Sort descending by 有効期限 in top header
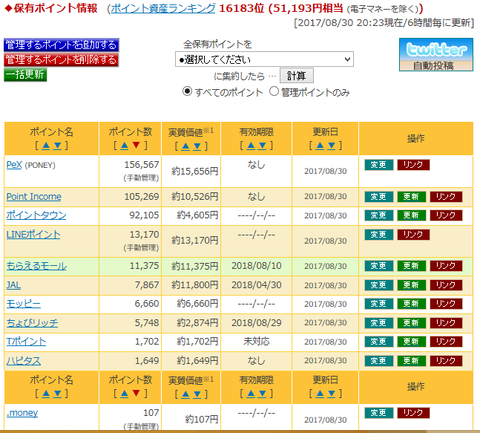The image size is (480, 433). tap(262, 146)
